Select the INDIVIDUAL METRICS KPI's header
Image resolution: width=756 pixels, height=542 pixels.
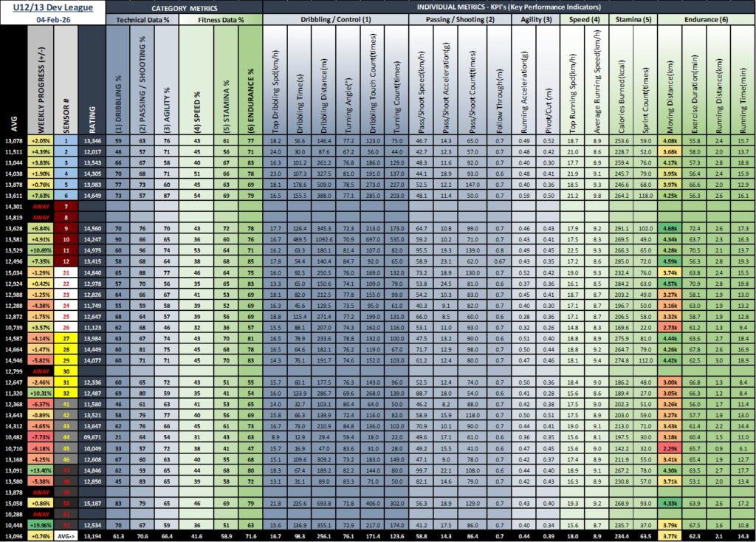pos(509,7)
